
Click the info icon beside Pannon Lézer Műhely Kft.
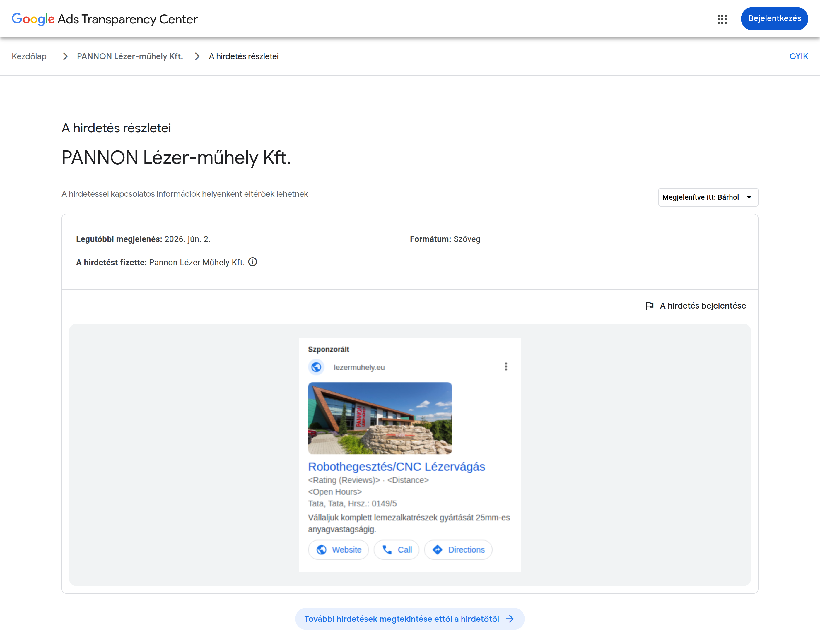[253, 262]
